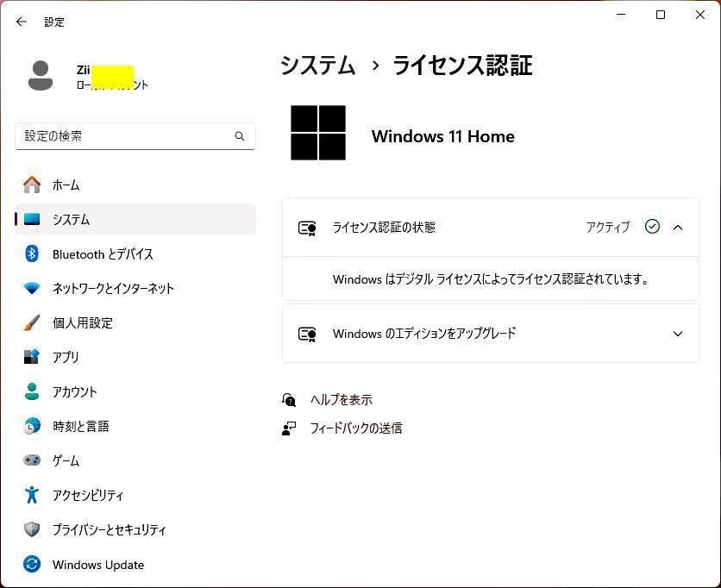
Task: Collapse the ライセンス認証の状態 section
Action: (679, 227)
